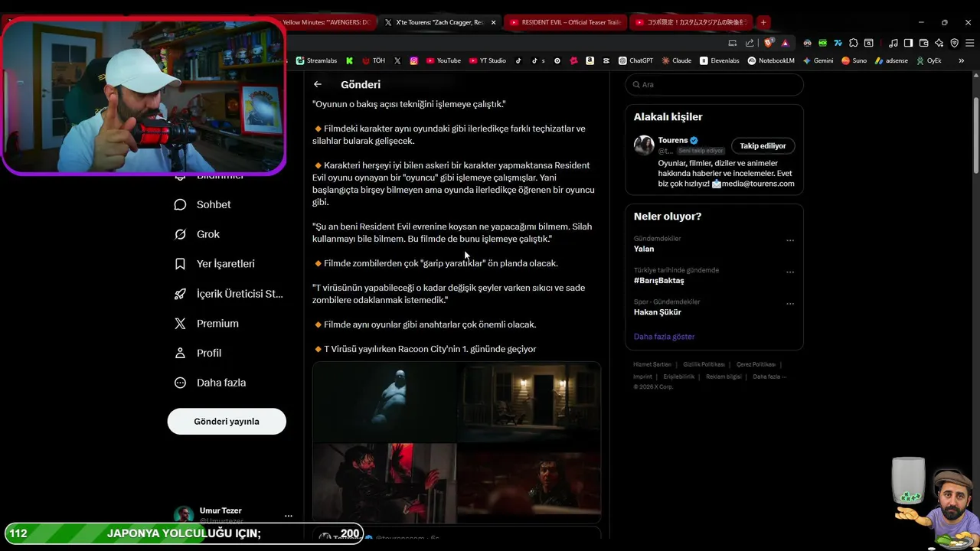Open Grok from the sidebar
This screenshot has height=551, width=980.
tap(197, 234)
